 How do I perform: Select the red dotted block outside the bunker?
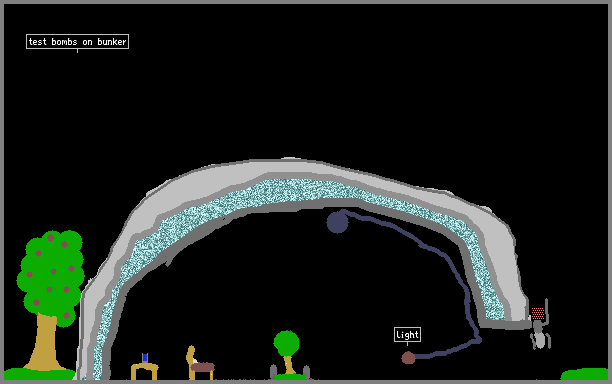coord(537,313)
